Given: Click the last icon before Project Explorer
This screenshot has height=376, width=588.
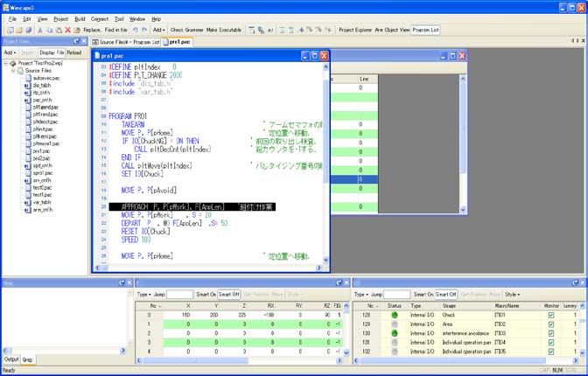Looking at the screenshot, I should tap(328, 30).
